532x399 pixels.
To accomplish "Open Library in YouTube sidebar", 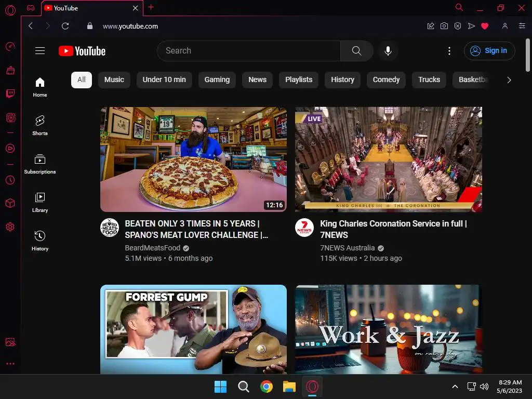I will click(x=40, y=203).
